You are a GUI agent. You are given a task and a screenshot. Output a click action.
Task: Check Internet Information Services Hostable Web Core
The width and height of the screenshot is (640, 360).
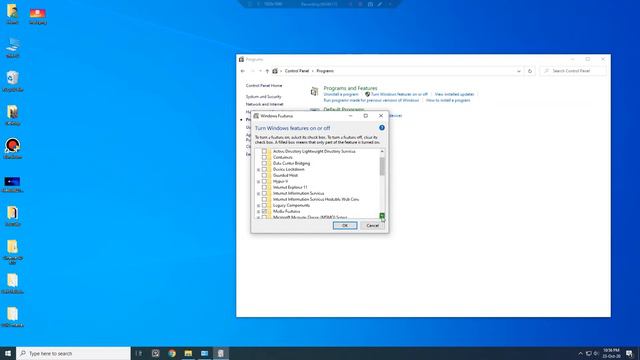point(264,200)
